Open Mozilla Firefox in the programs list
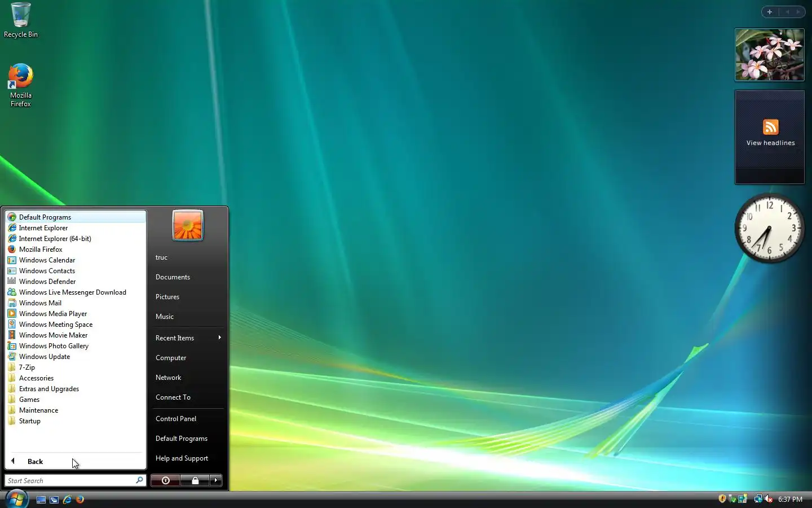812x508 pixels. click(76, 249)
